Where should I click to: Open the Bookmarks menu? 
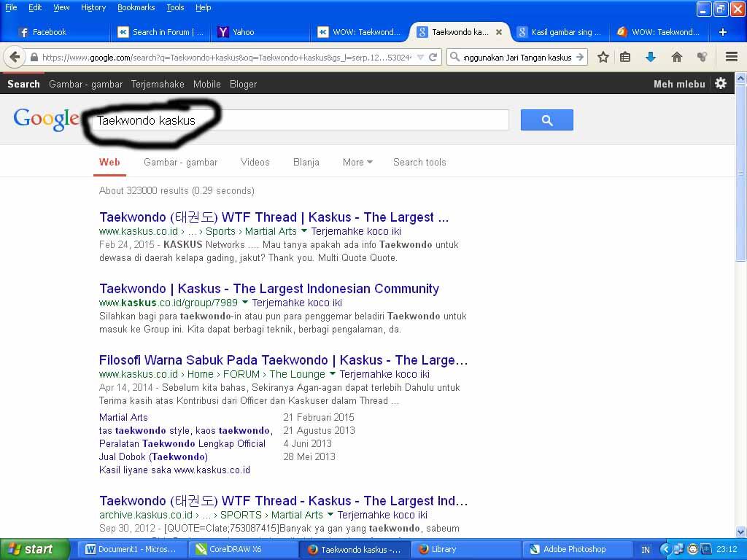click(136, 7)
